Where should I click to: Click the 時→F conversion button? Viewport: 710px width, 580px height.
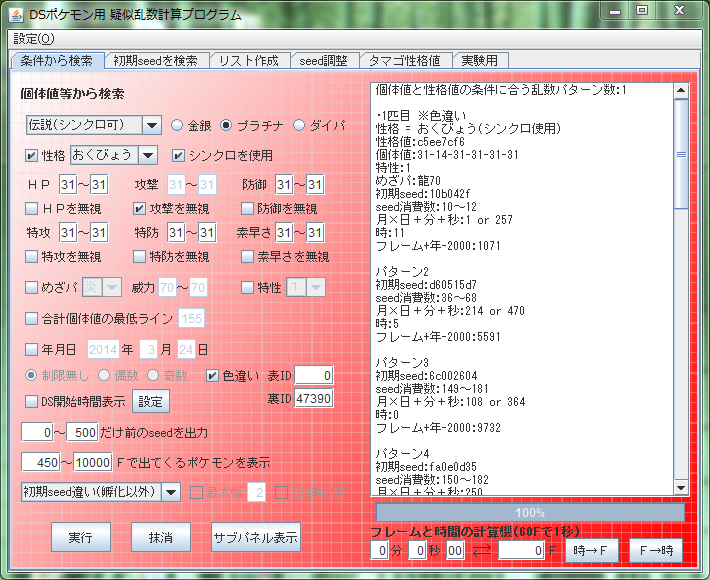tap(590, 551)
